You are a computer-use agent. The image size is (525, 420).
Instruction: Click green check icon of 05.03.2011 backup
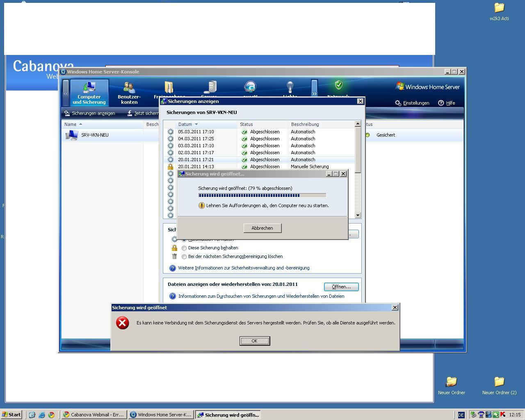point(244,132)
